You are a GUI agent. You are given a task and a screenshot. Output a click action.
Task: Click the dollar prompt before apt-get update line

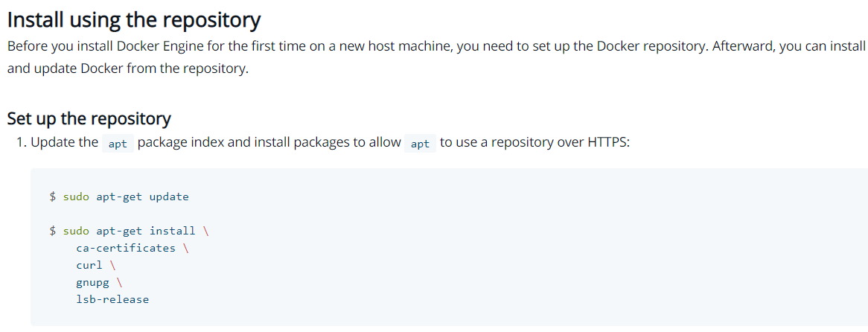(x=53, y=197)
